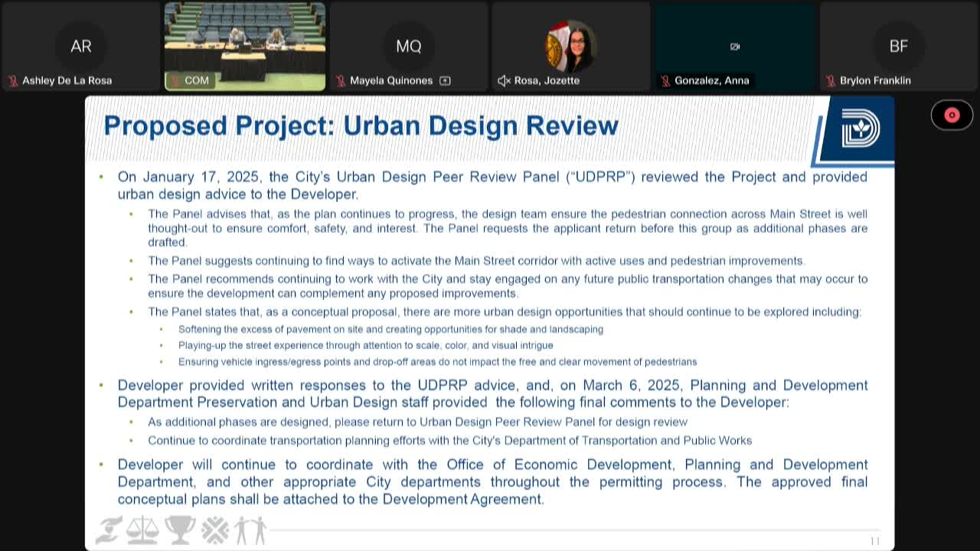
Task: Click the muted speaker icon beside Rosa, Jozette
Action: (504, 81)
